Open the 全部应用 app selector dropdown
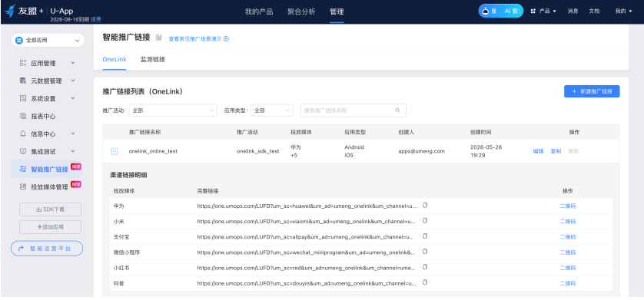The height and width of the screenshot is (300, 644). tap(48, 40)
